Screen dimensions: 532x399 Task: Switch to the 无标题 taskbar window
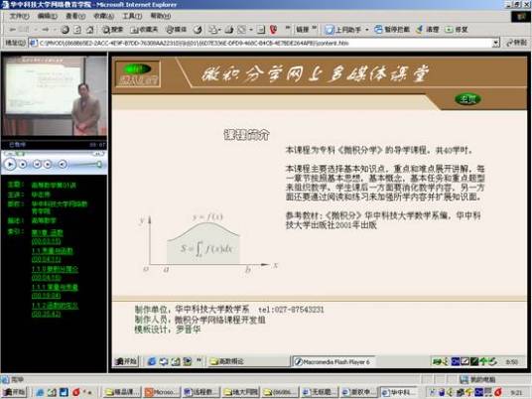tap(319, 393)
